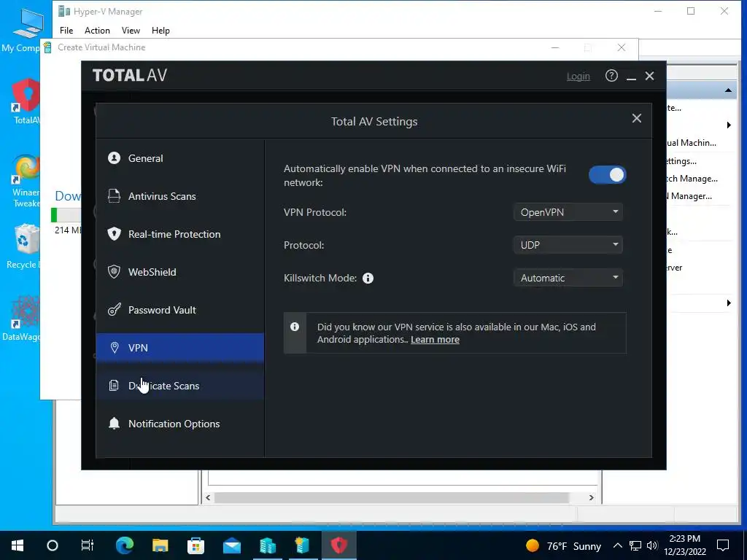
Task: Open Duplicate Scans settings
Action: click(180, 386)
